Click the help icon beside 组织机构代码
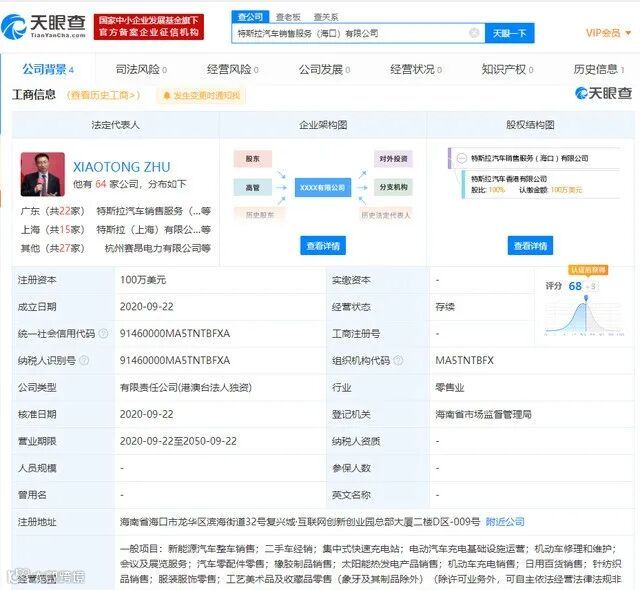The height and width of the screenshot is (590, 640). coord(398,360)
